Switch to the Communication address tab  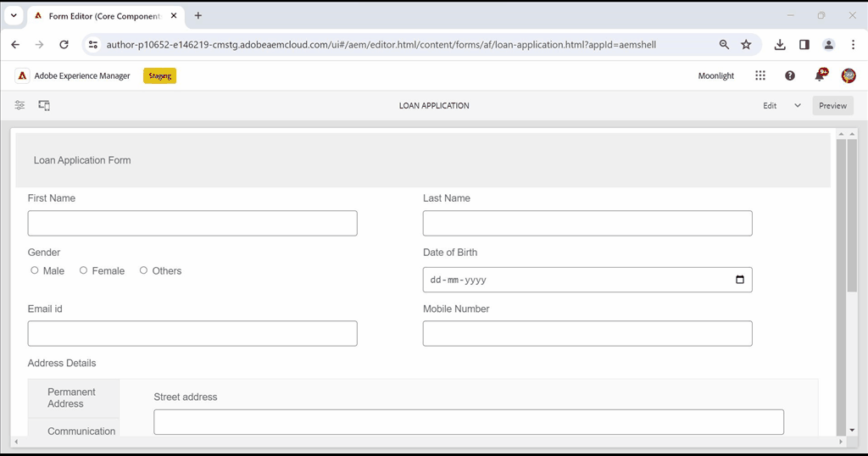tap(81, 431)
